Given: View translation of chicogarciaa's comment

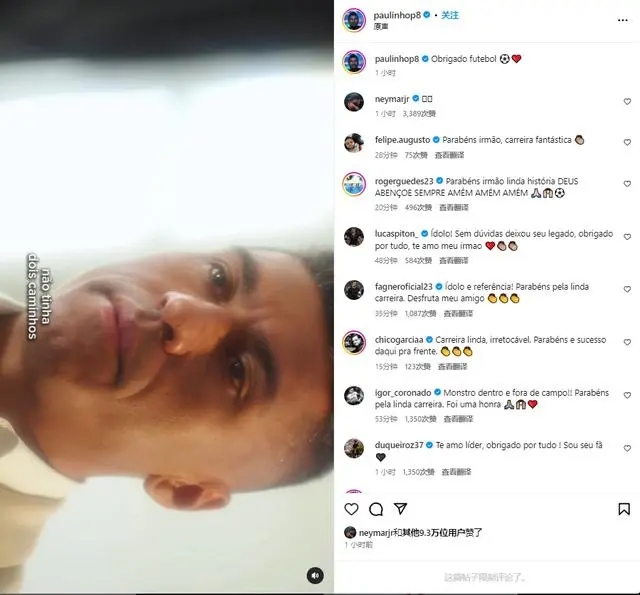Looking at the screenshot, I should (x=452, y=366).
